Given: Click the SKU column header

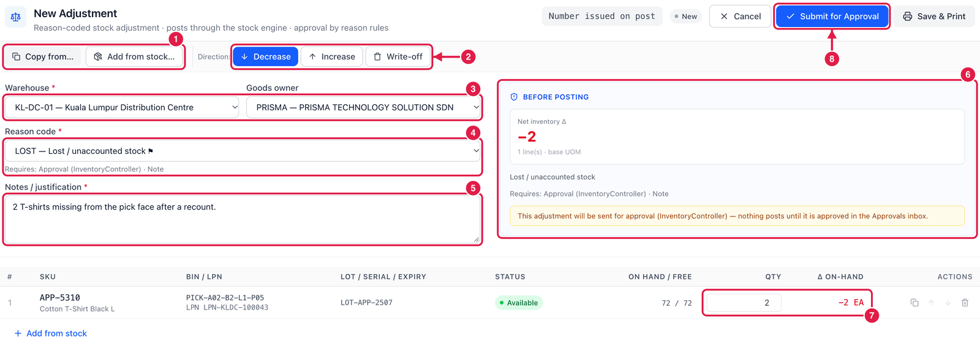Looking at the screenshot, I should tap(48, 277).
